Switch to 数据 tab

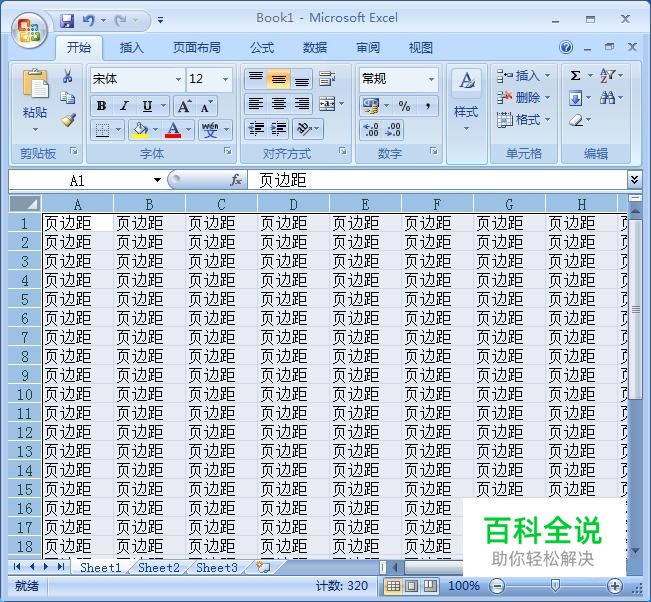[x=315, y=48]
